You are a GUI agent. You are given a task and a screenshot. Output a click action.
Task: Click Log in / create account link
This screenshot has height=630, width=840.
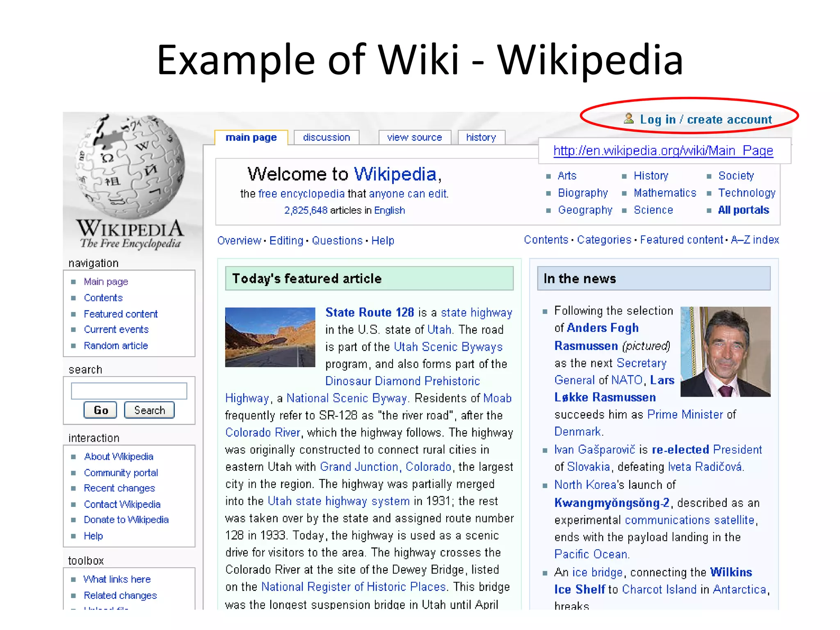pos(705,119)
